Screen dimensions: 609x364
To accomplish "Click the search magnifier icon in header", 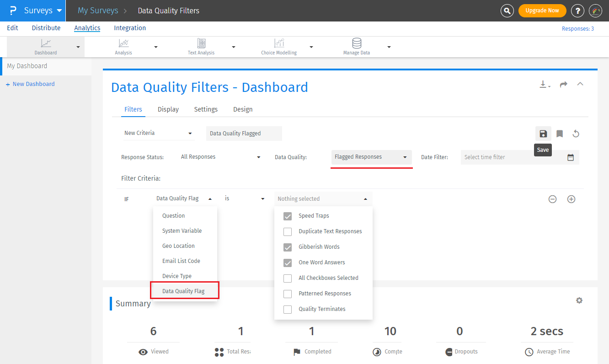I will [x=507, y=11].
